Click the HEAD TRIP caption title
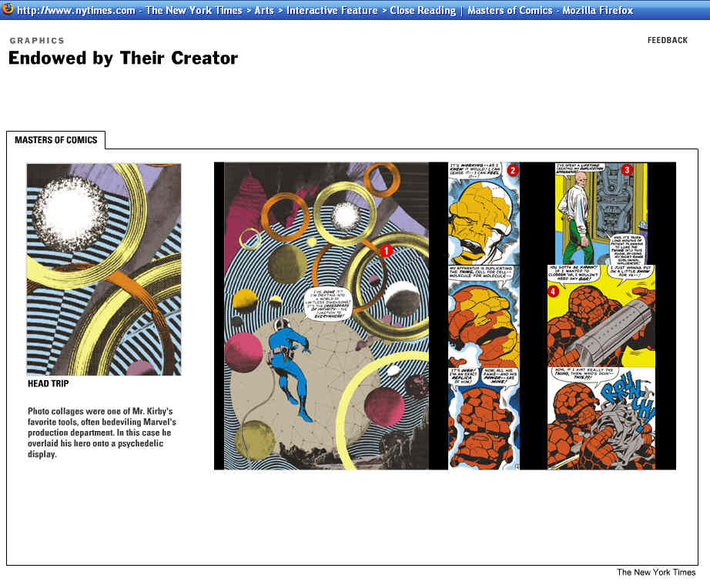 [48, 383]
